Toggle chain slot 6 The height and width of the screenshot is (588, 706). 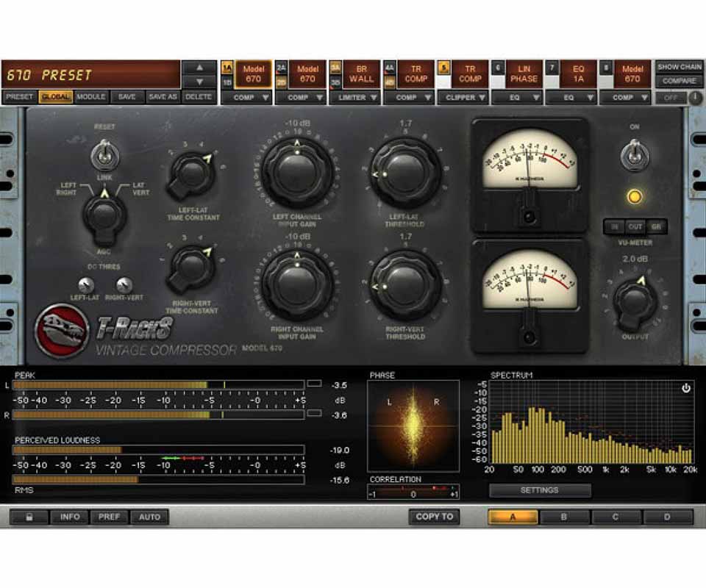[x=498, y=68]
